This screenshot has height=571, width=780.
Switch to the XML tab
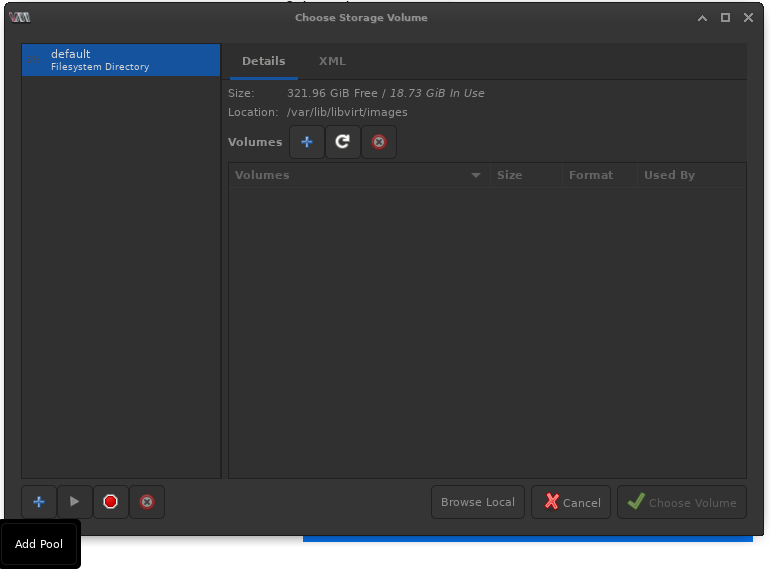pyautogui.click(x=332, y=62)
